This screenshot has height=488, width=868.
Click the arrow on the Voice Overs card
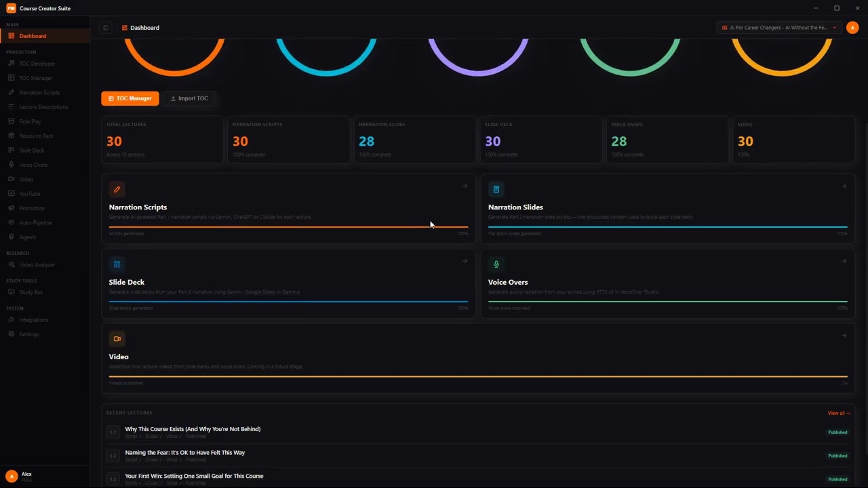[x=844, y=261]
